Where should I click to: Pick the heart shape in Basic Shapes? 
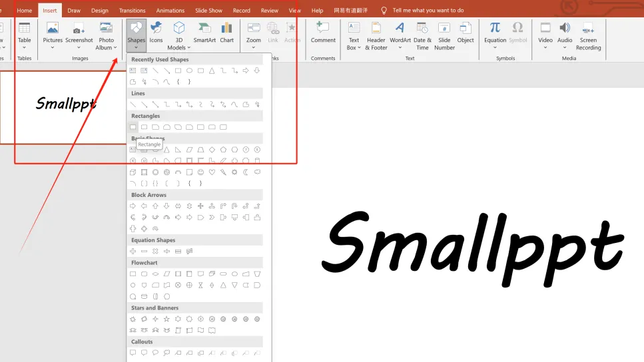point(212,172)
